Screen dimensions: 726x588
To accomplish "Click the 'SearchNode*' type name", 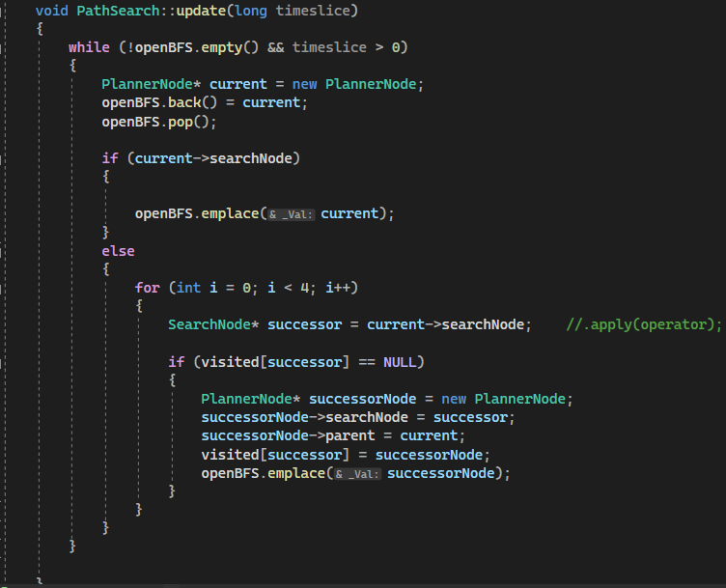I will tap(213, 324).
